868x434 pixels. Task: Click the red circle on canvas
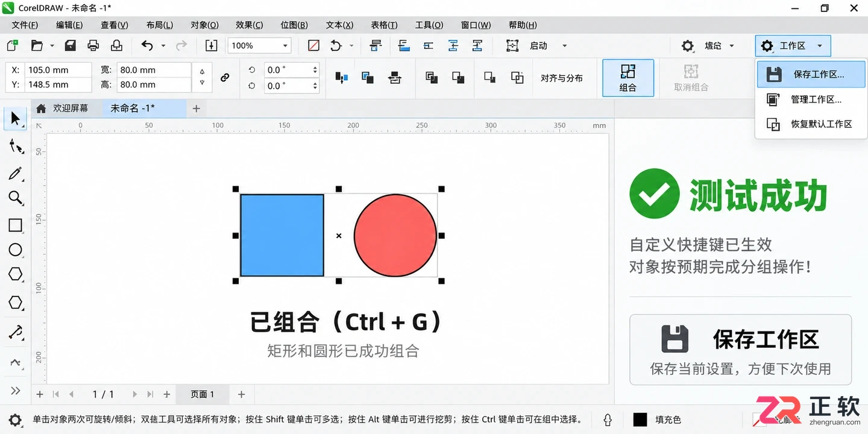(395, 235)
